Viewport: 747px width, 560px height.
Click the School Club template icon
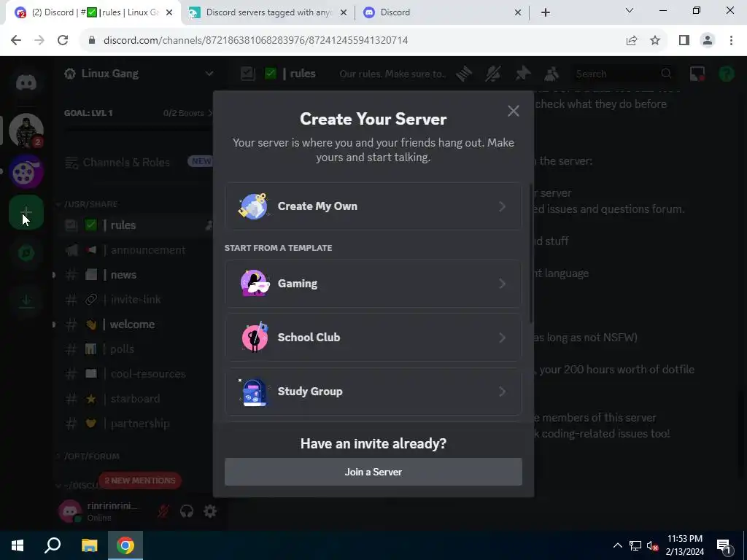pos(255,337)
